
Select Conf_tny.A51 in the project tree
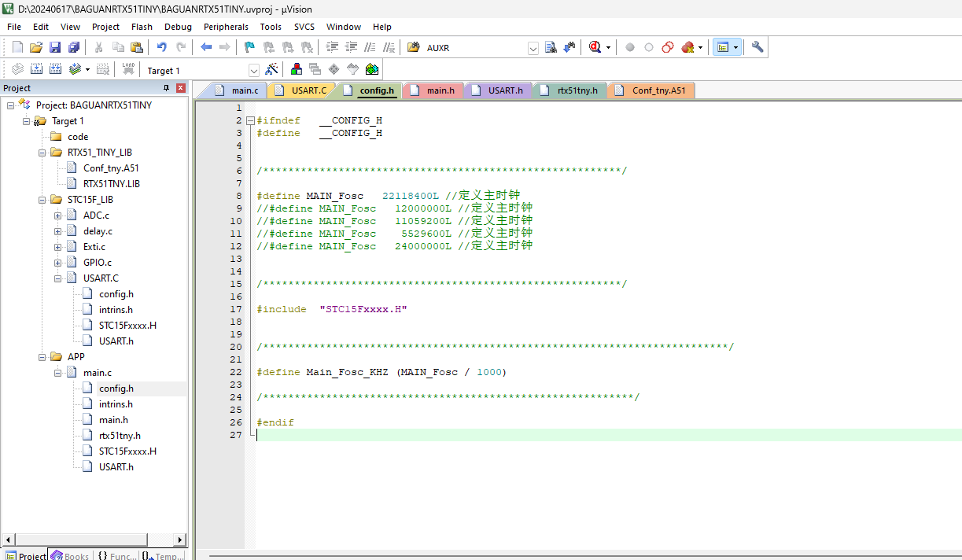(111, 168)
